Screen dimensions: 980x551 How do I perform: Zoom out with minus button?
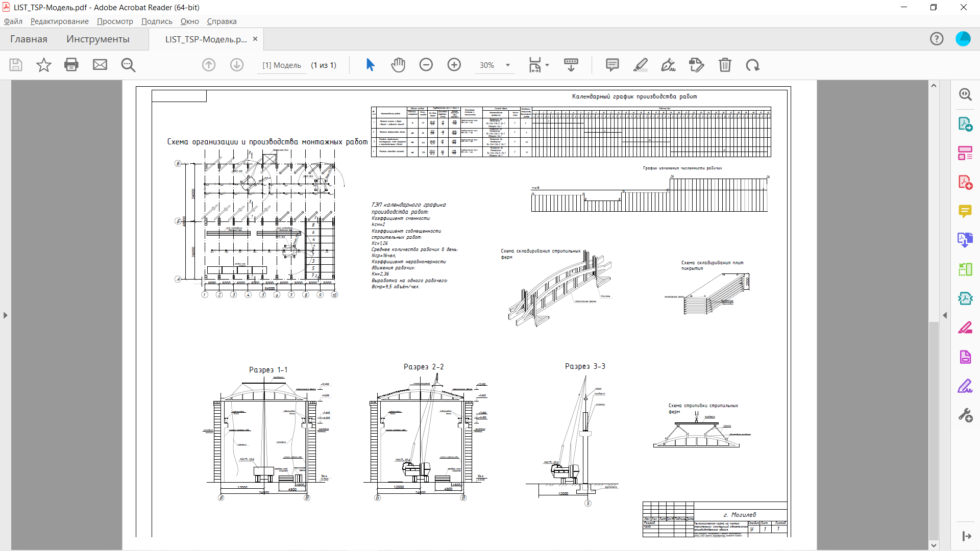[426, 65]
